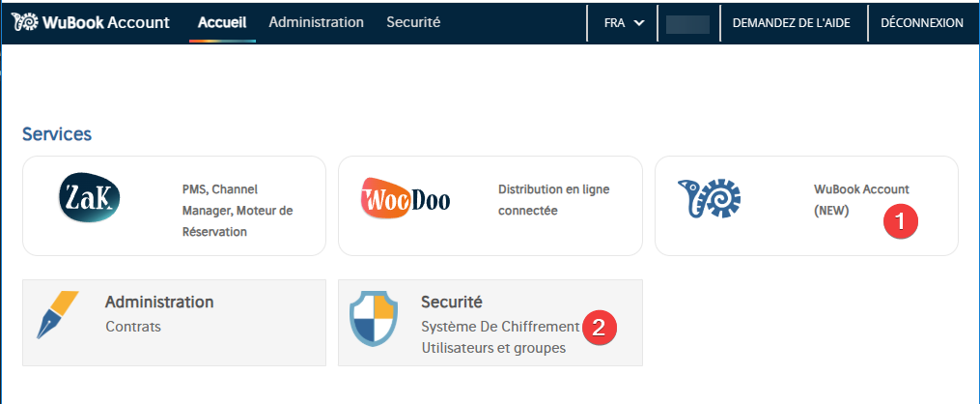Go to the Securité menu tab
980x404 pixels.
click(413, 22)
